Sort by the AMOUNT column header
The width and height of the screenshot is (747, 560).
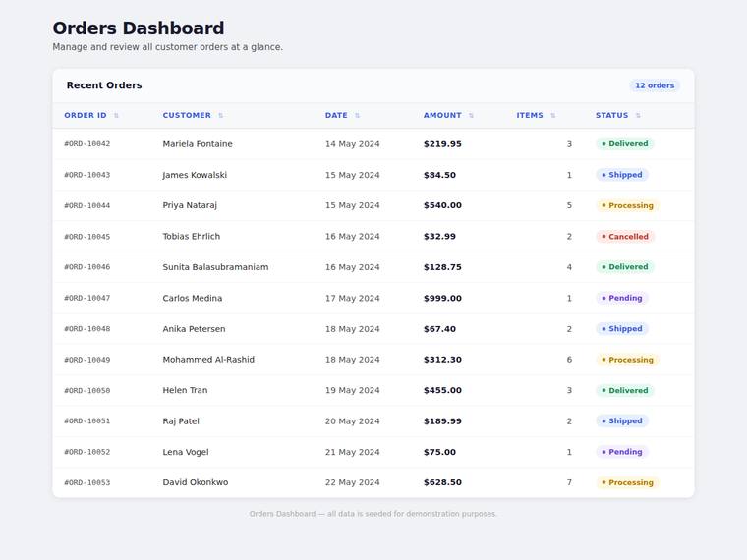pos(442,115)
